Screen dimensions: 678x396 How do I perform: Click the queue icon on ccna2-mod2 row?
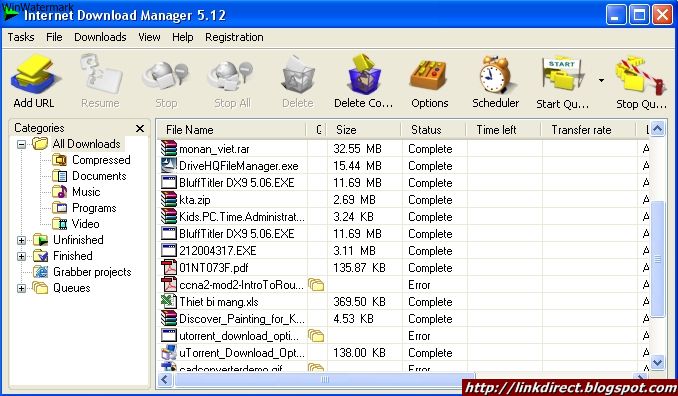[x=316, y=285]
